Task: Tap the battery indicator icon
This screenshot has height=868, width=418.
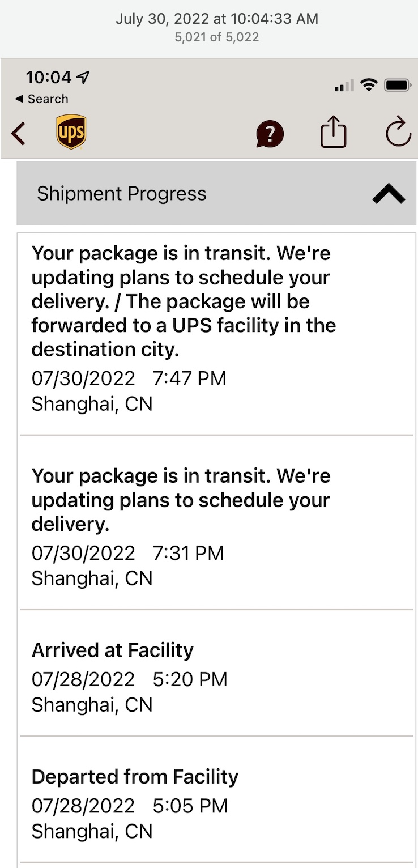Action: click(398, 86)
